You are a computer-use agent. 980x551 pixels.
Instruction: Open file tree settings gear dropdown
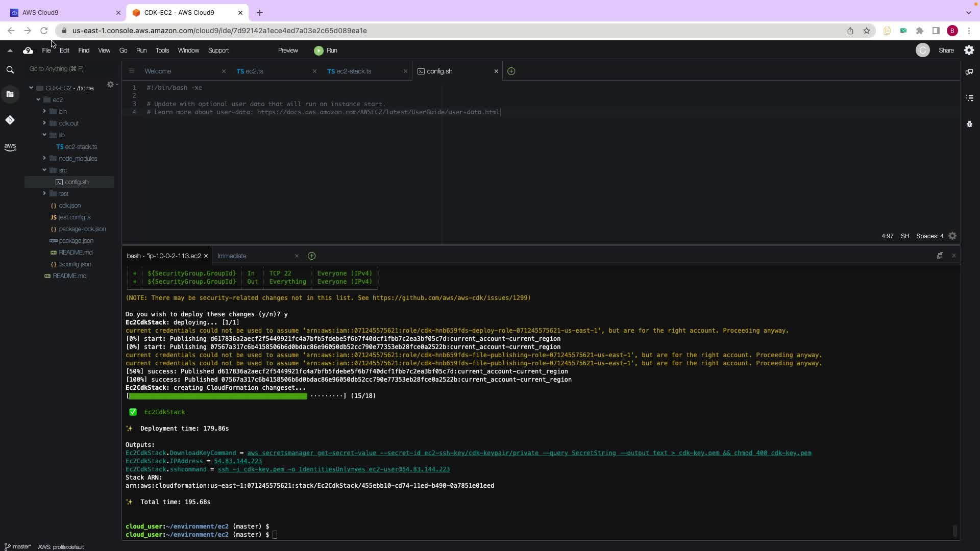pyautogui.click(x=111, y=85)
